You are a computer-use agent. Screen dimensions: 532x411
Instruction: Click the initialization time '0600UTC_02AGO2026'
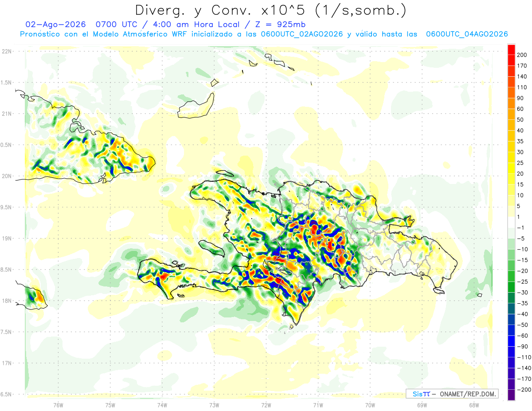(301, 34)
